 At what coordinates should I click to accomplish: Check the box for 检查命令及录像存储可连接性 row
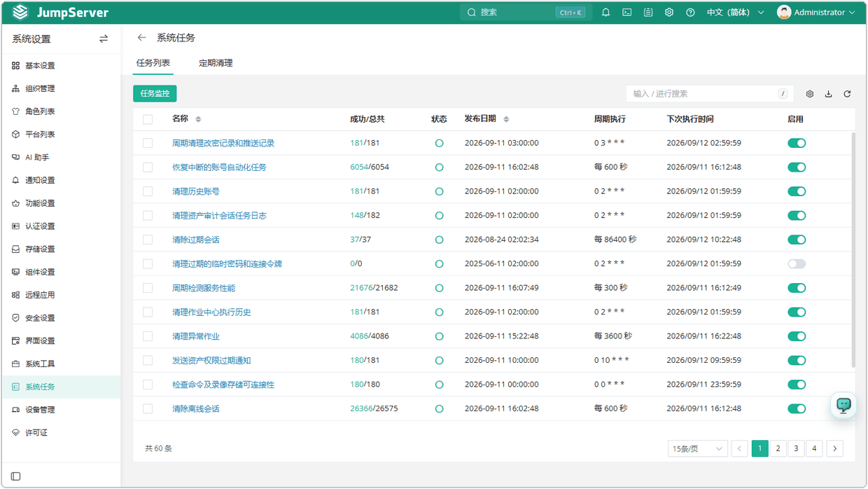[x=148, y=385]
